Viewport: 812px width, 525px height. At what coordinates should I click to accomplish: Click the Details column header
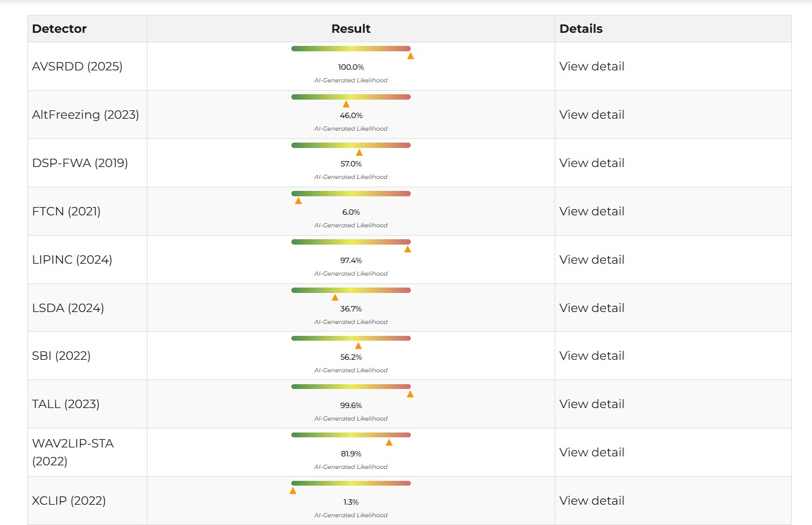tap(581, 29)
